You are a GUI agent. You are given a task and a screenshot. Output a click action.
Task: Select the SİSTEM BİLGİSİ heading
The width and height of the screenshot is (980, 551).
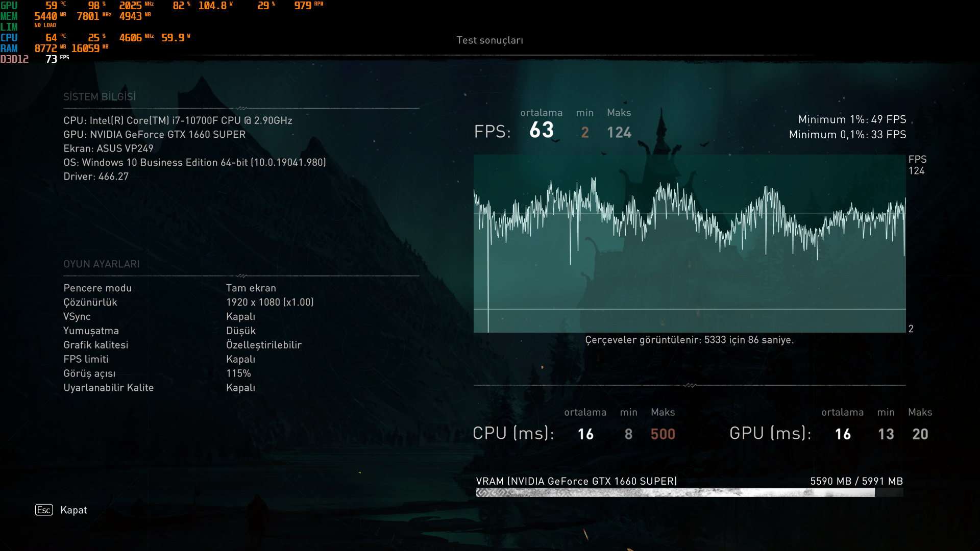(x=100, y=97)
